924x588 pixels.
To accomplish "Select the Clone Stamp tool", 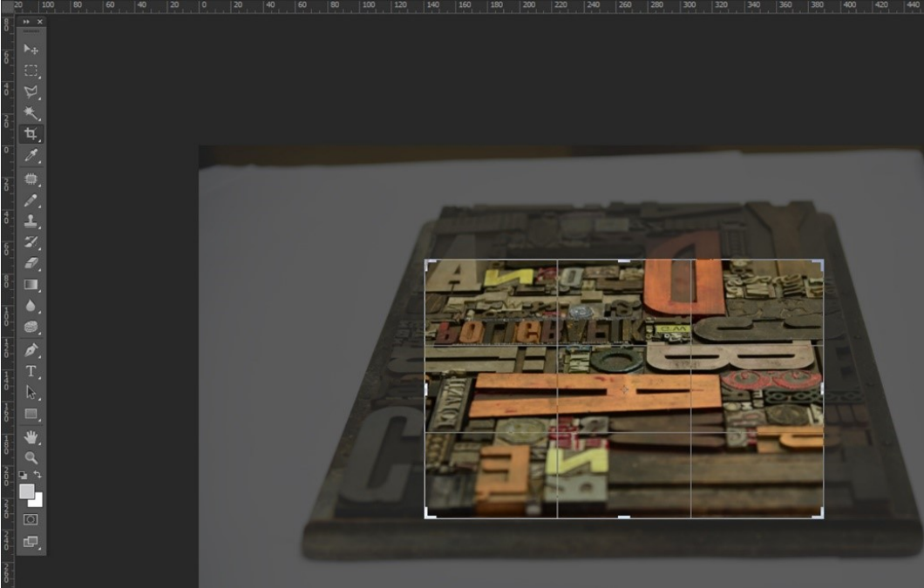I will [31, 220].
